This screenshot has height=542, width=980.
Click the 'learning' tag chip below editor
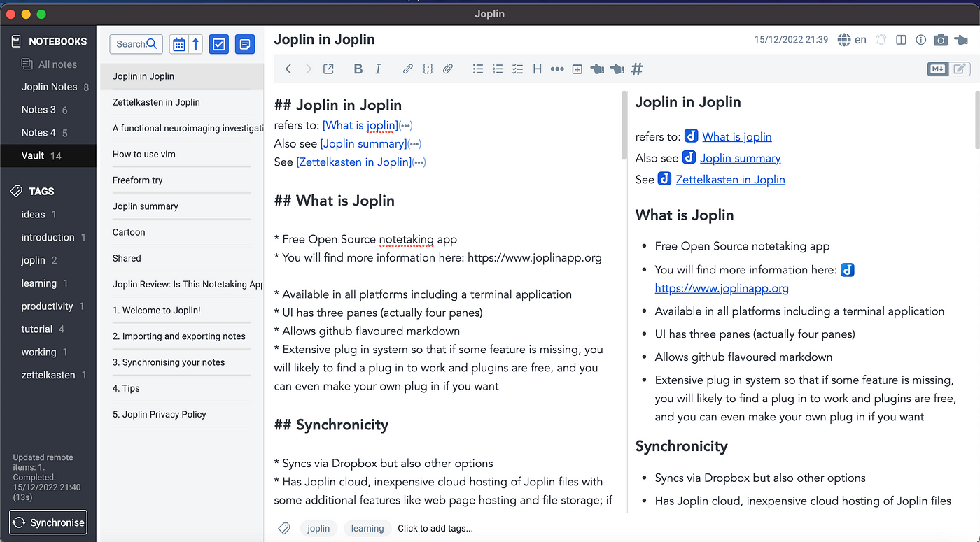367,529
